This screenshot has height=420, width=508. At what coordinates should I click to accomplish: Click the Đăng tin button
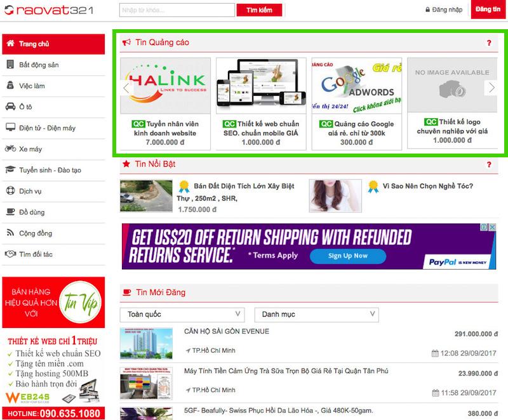[x=488, y=10]
